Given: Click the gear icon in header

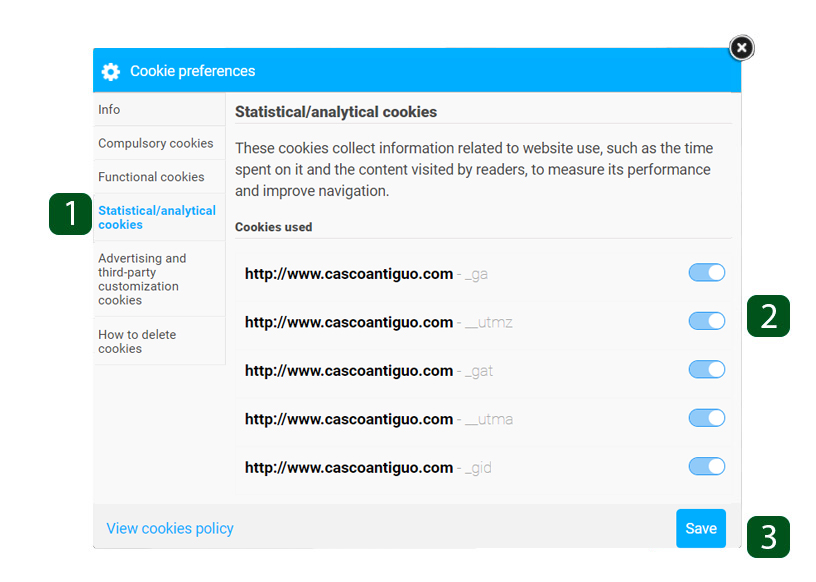Looking at the screenshot, I should 110,71.
